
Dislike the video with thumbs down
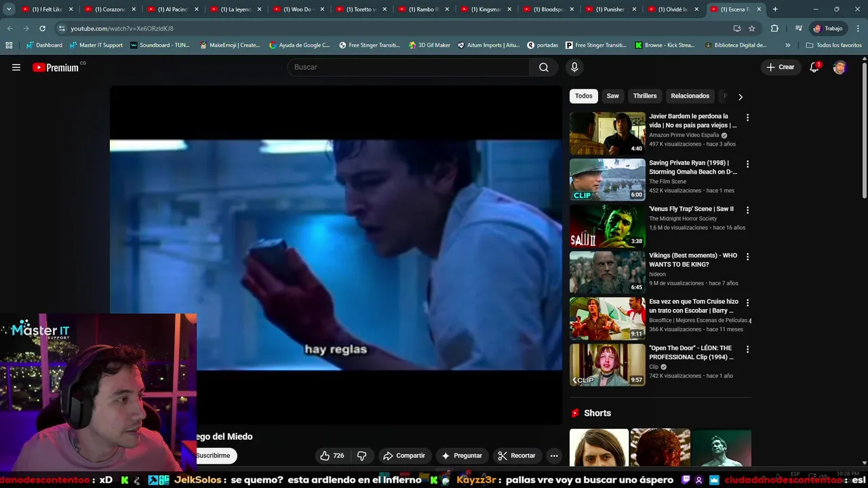coord(362,455)
